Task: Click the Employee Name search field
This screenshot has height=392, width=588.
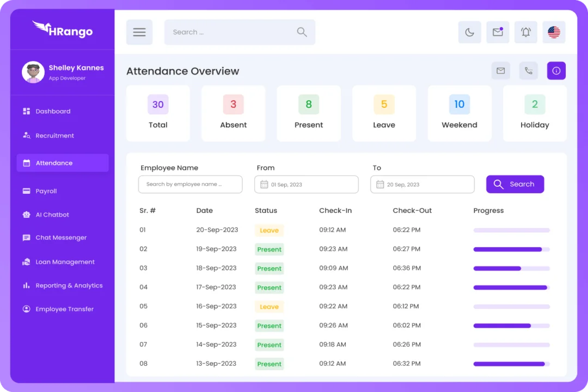Action: [190, 185]
